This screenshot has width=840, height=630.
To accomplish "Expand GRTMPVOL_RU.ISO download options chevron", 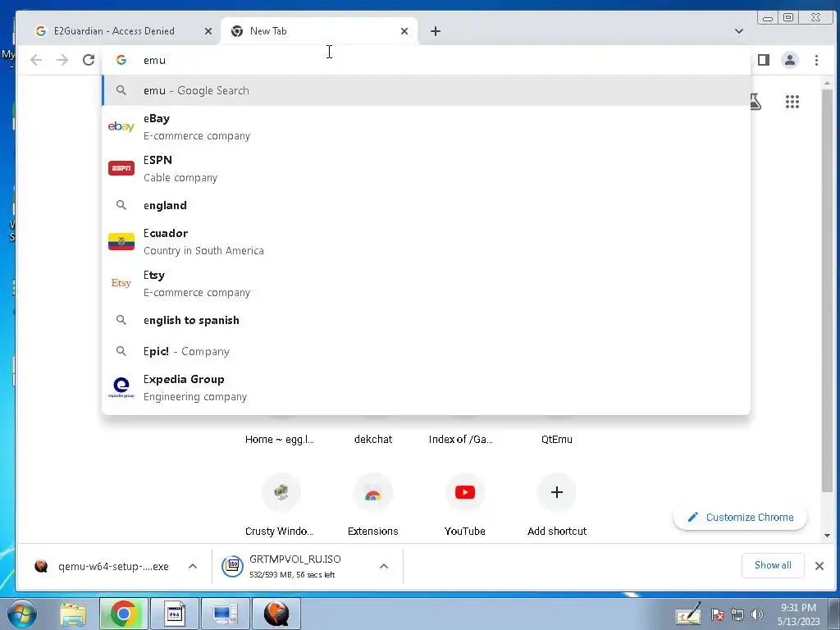I will [384, 566].
